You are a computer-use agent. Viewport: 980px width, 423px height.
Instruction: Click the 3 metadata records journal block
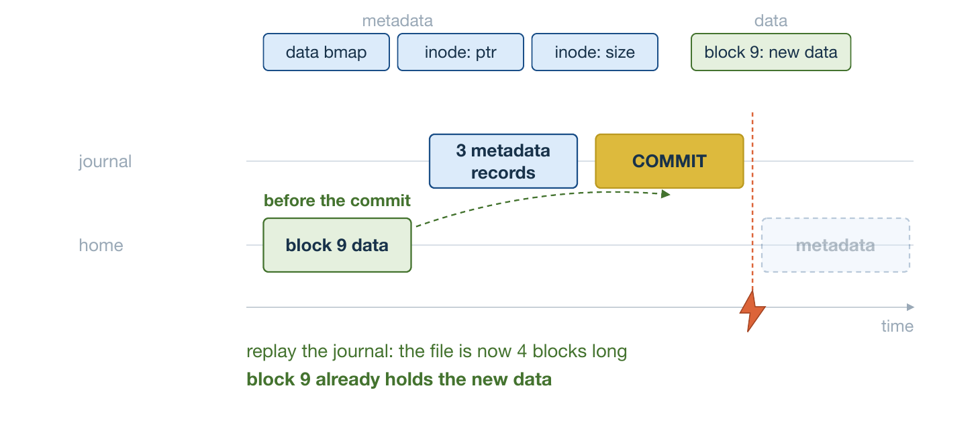tap(503, 161)
